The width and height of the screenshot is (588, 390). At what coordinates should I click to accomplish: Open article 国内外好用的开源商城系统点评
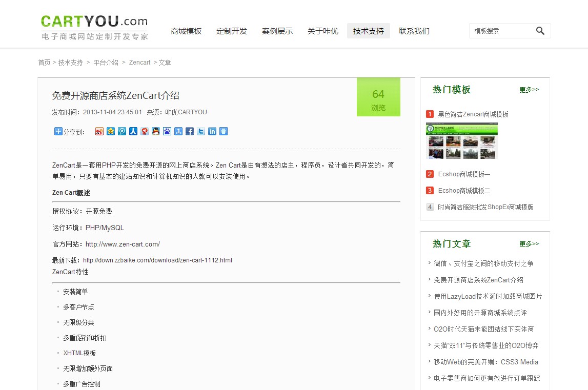[480, 313]
